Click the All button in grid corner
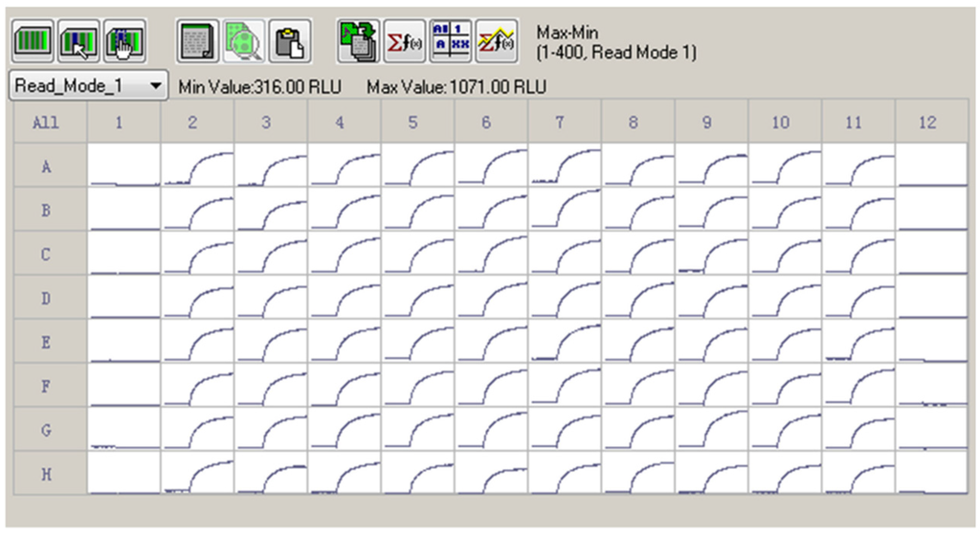980x536 pixels. [46, 123]
